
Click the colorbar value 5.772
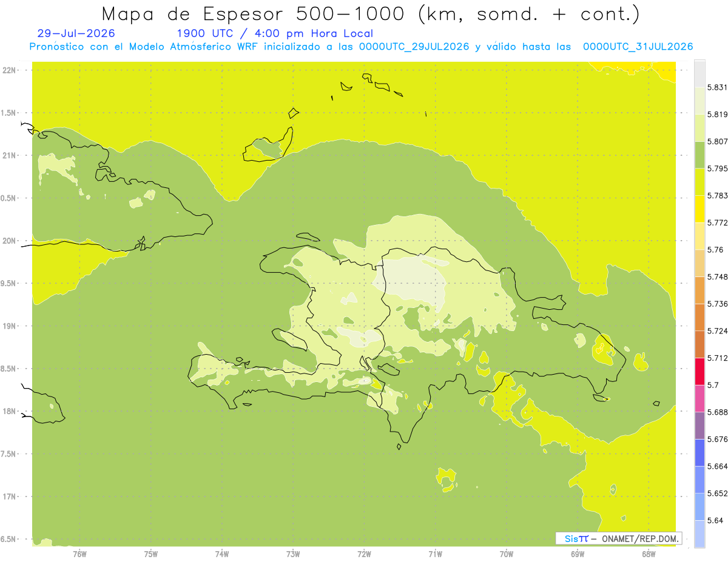[718, 222]
